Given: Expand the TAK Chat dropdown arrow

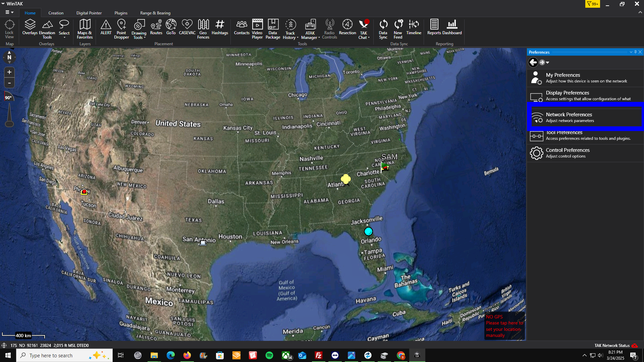Looking at the screenshot, I should pos(369,38).
